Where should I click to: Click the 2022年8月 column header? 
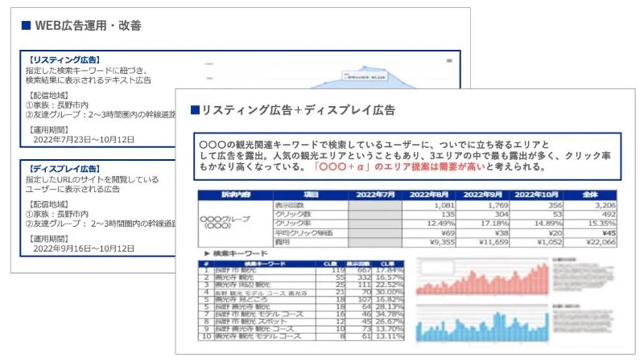click(x=429, y=195)
